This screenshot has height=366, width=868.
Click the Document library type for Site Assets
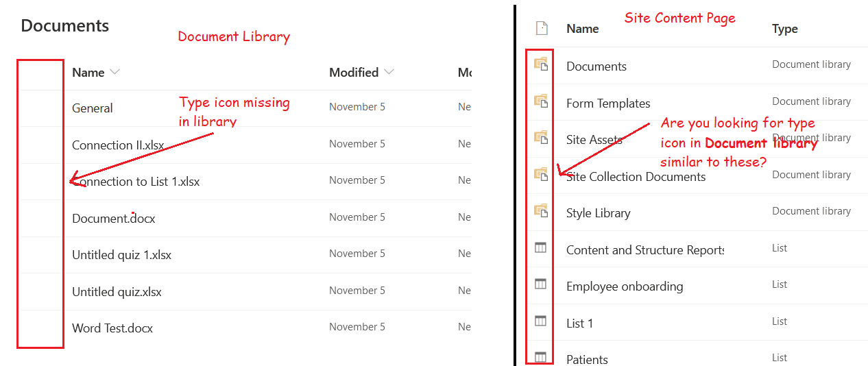(811, 138)
